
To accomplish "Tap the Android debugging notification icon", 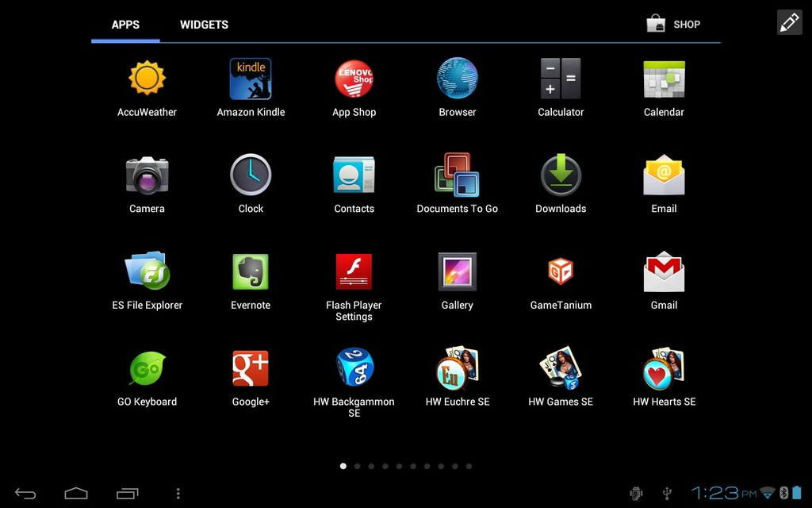I will pos(636,493).
